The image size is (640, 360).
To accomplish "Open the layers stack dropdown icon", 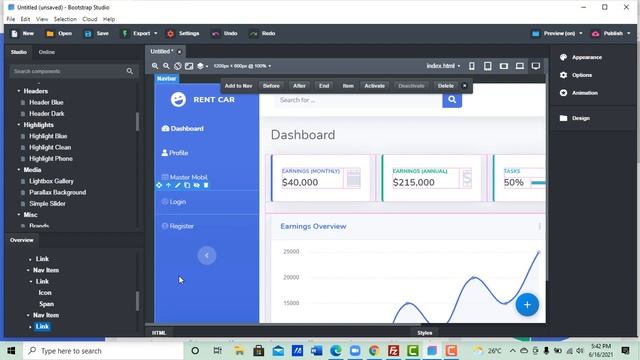I will click(x=202, y=66).
